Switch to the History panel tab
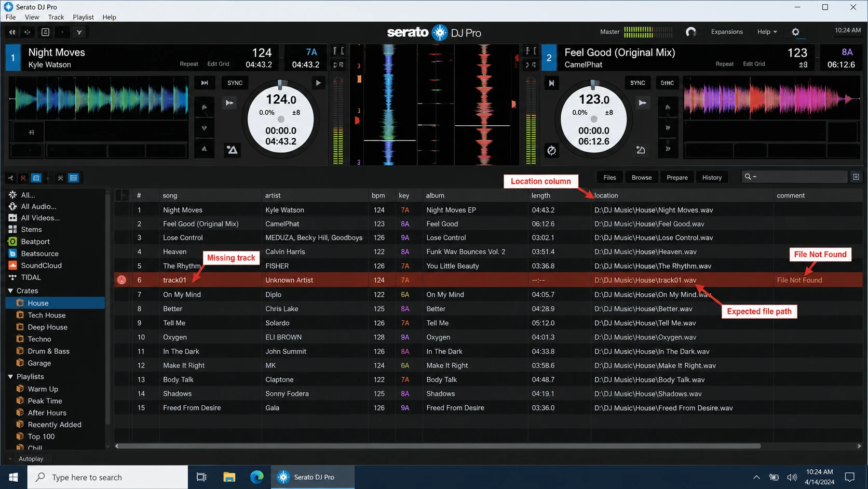The width and height of the screenshot is (868, 489). tap(712, 178)
